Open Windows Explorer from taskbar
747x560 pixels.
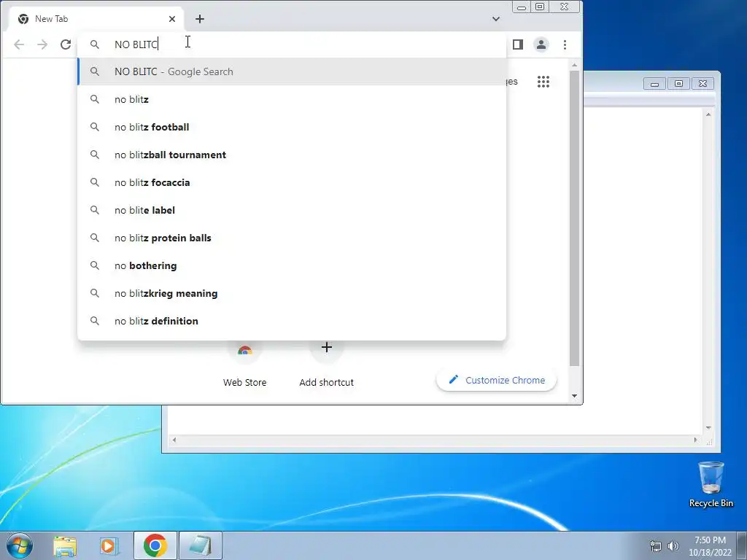[x=65, y=545]
